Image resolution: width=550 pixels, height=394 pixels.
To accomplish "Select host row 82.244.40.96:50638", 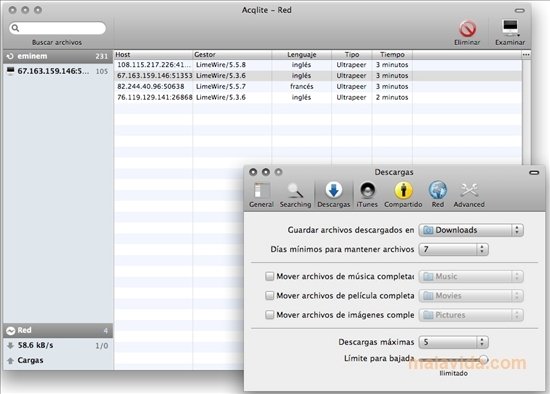I will pyautogui.click(x=318, y=87).
